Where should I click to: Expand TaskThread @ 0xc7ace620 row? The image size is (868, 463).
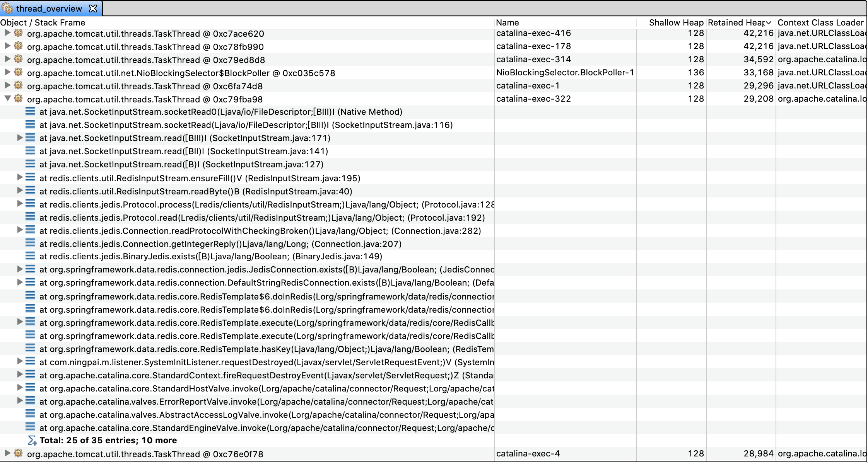7,33
